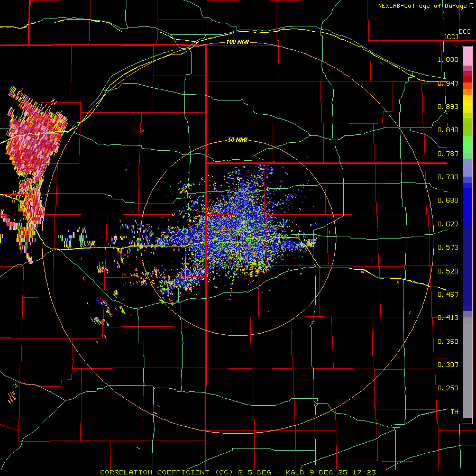The height and width of the screenshot is (476, 476).
Task: Click the 0.947 scale value
Action: coord(448,83)
